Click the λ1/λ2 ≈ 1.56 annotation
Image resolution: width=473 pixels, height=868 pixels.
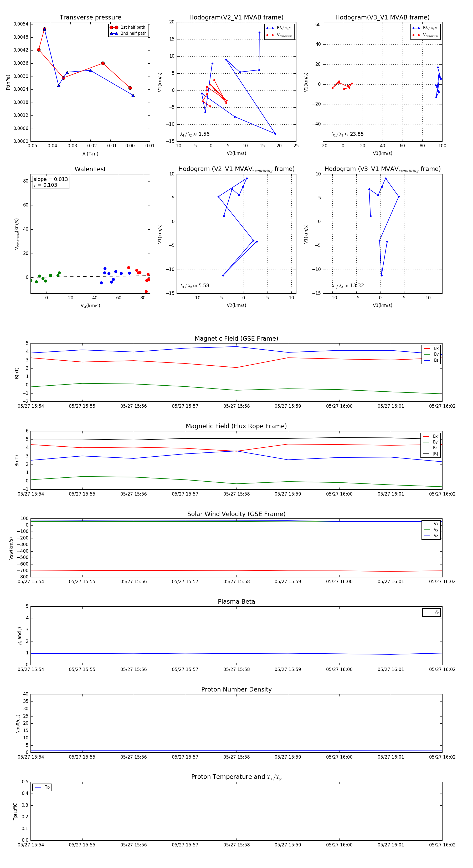(x=195, y=134)
